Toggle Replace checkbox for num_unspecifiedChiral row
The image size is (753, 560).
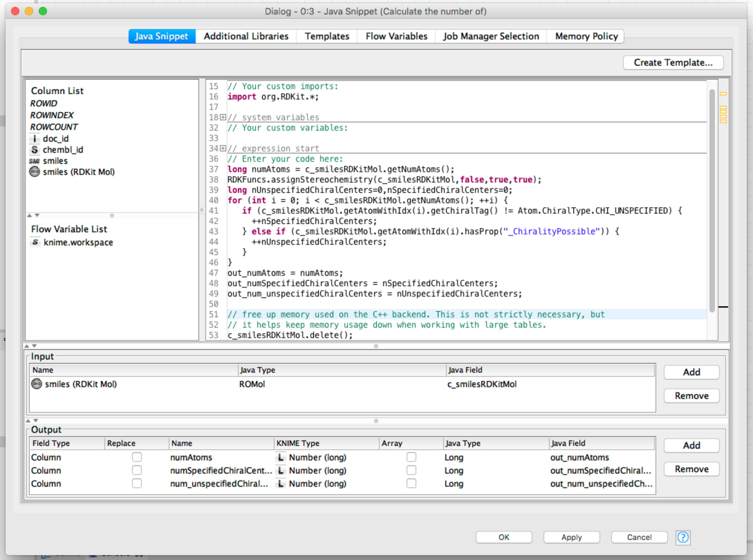(137, 484)
